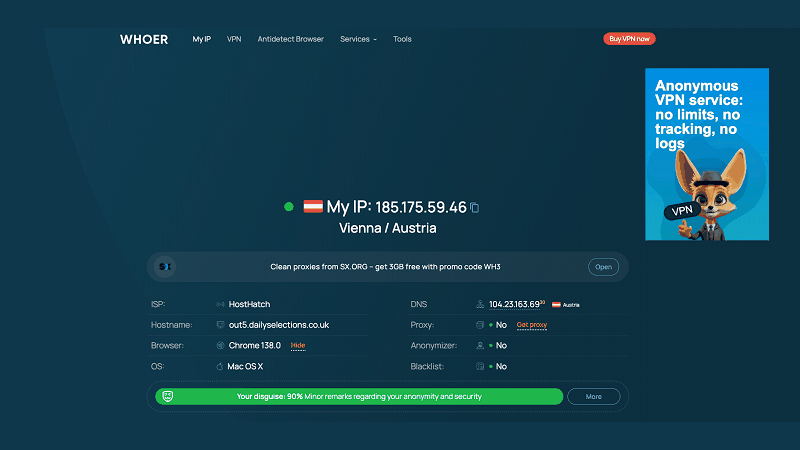Click the More button beside disguise bar
Screen dimensions: 800x450
(593, 396)
